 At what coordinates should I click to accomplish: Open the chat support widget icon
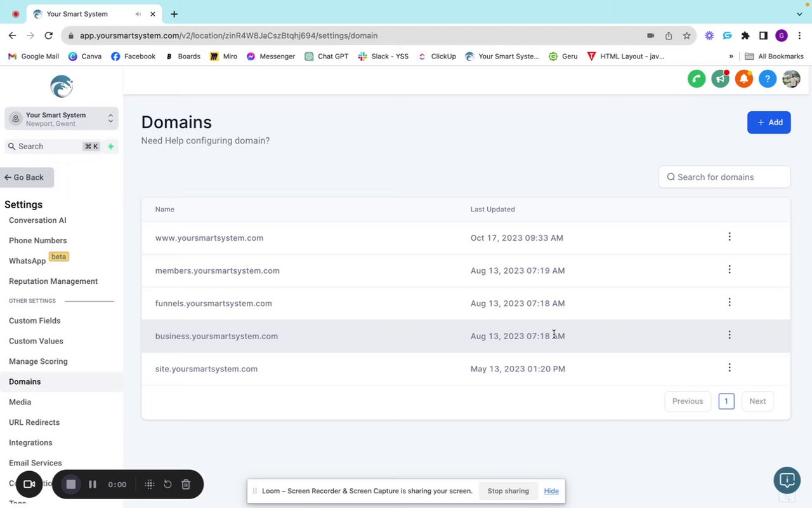click(787, 480)
